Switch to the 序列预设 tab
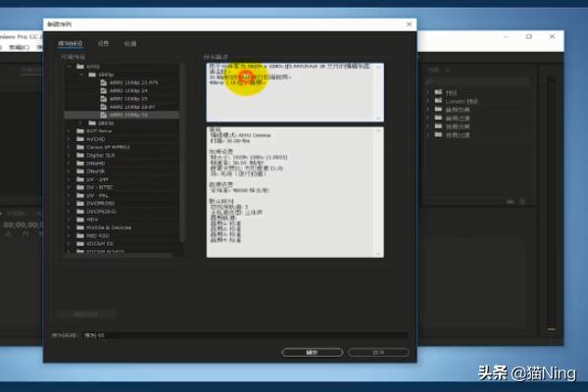The width and height of the screenshot is (588, 392). [71, 43]
